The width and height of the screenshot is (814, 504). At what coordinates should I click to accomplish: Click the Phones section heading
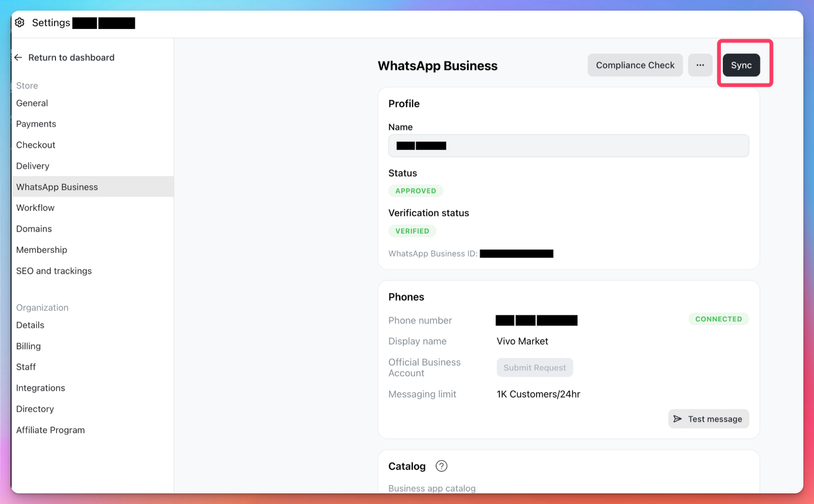click(406, 297)
